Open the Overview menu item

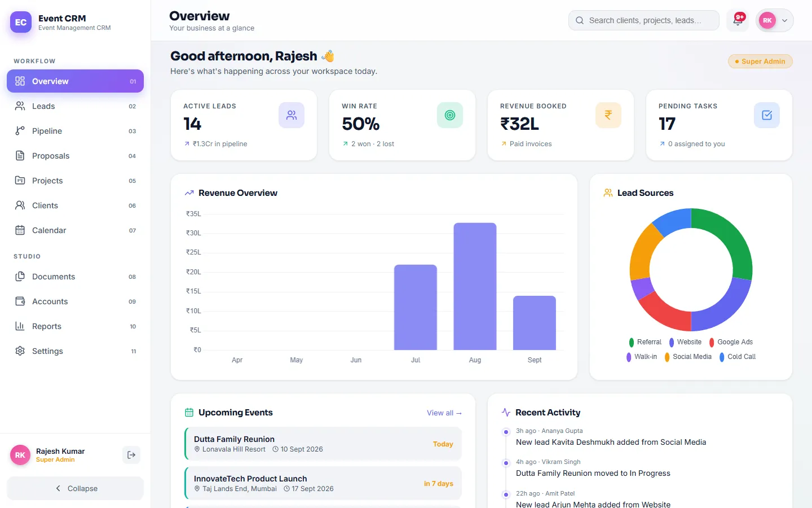click(x=75, y=81)
